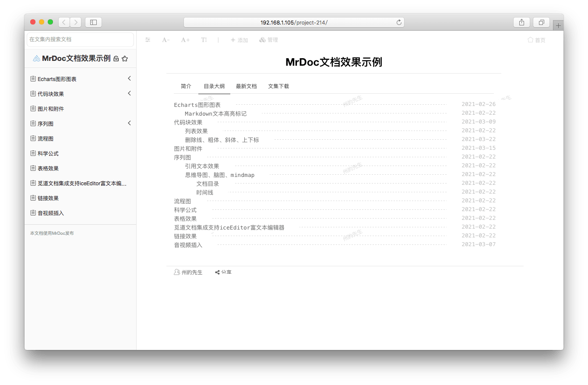Open Echarts图形图表 in the sidebar
This screenshot has width=588, height=385.
click(57, 79)
